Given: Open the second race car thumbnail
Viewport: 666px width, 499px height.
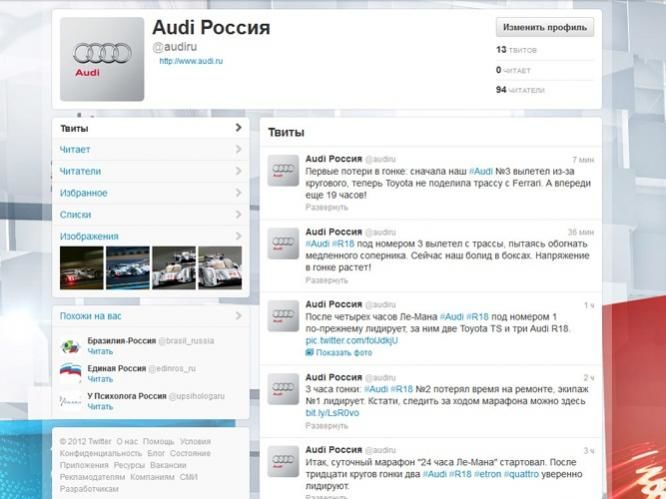Looking at the screenshot, I should pyautogui.click(x=128, y=268).
